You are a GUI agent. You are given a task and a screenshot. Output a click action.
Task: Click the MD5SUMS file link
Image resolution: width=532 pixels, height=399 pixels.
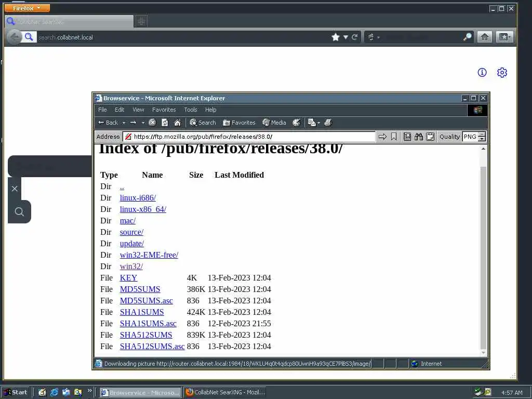coord(140,289)
